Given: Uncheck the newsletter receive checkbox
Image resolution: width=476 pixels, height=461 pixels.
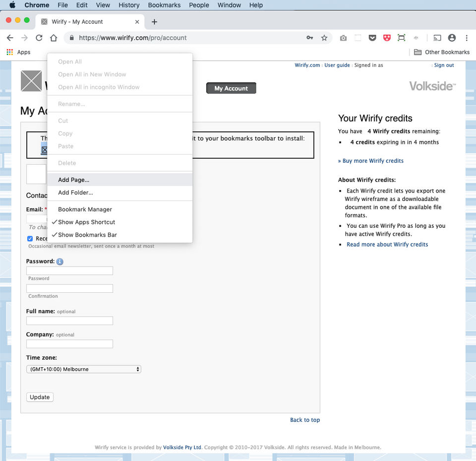Looking at the screenshot, I should click(30, 239).
